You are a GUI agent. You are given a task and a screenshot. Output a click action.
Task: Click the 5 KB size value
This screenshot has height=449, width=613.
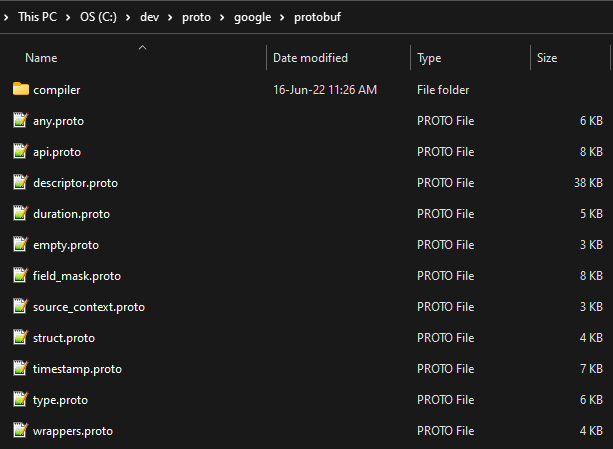tap(591, 213)
